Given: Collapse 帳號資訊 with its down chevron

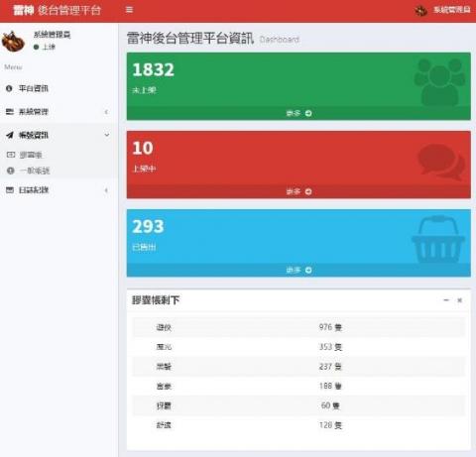Looking at the screenshot, I should (x=107, y=135).
